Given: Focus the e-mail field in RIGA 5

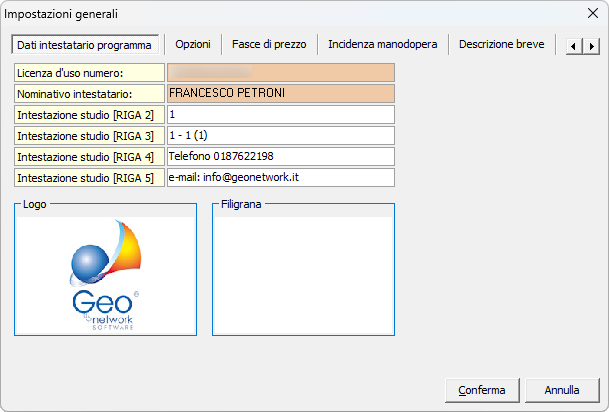Looking at the screenshot, I should pyautogui.click(x=280, y=178).
